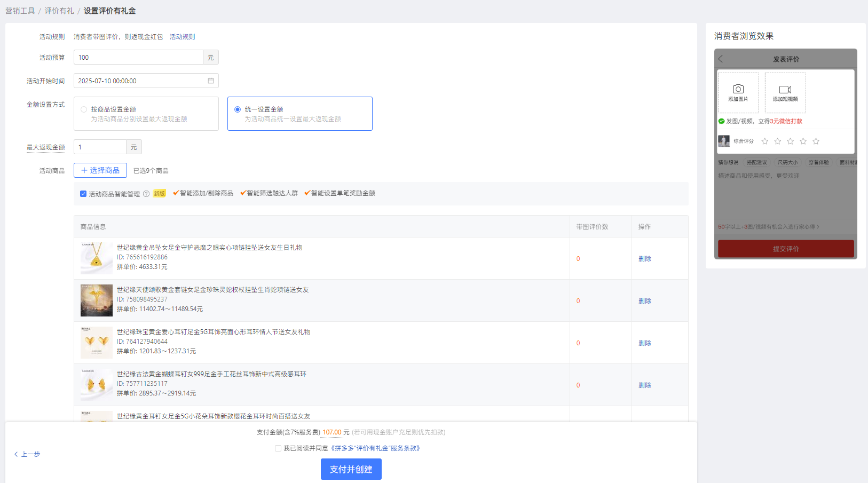Click the video camera icon 添加短视频
This screenshot has height=483, width=868.
pos(785,90)
